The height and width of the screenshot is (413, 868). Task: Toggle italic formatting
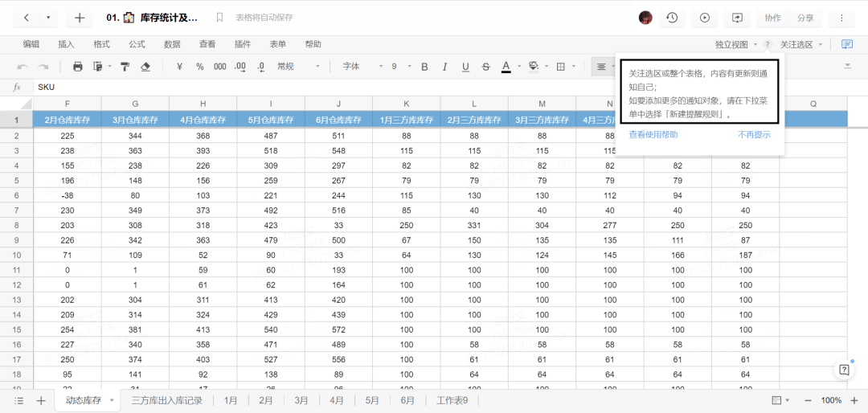(444, 67)
